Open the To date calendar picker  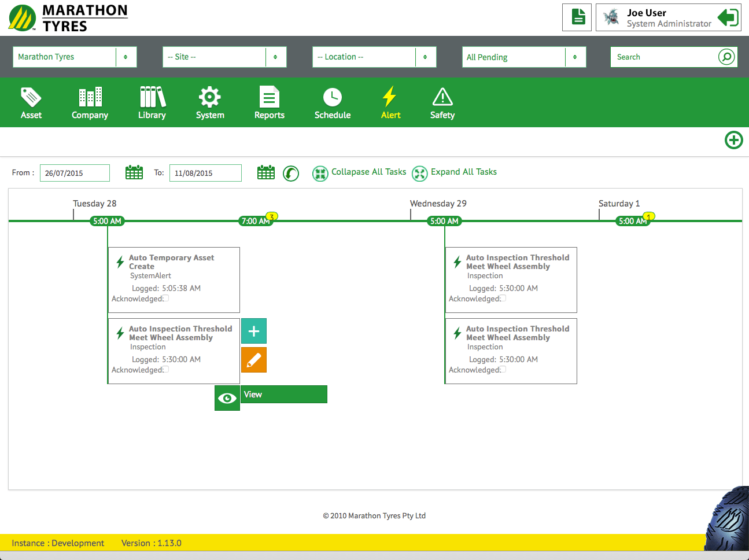[266, 172]
